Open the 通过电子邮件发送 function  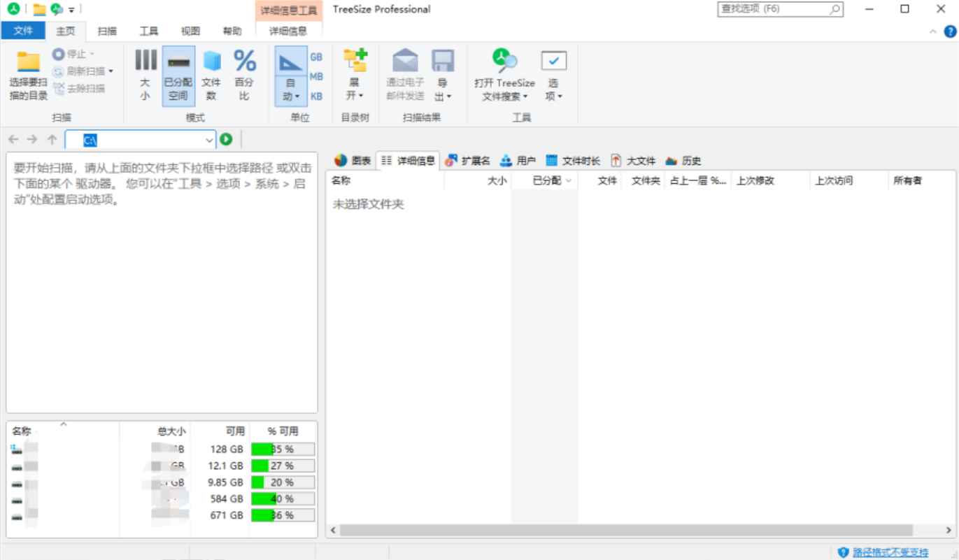[406, 75]
